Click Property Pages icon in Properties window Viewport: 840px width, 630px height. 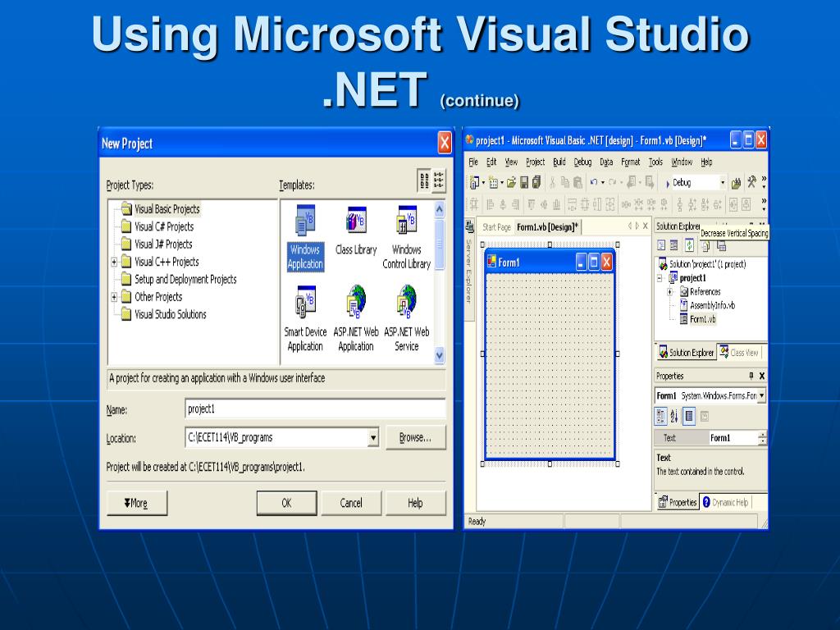point(705,416)
